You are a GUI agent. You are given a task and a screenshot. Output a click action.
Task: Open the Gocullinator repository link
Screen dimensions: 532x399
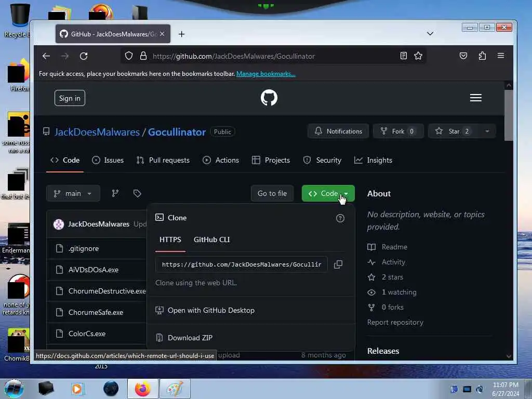click(x=177, y=132)
